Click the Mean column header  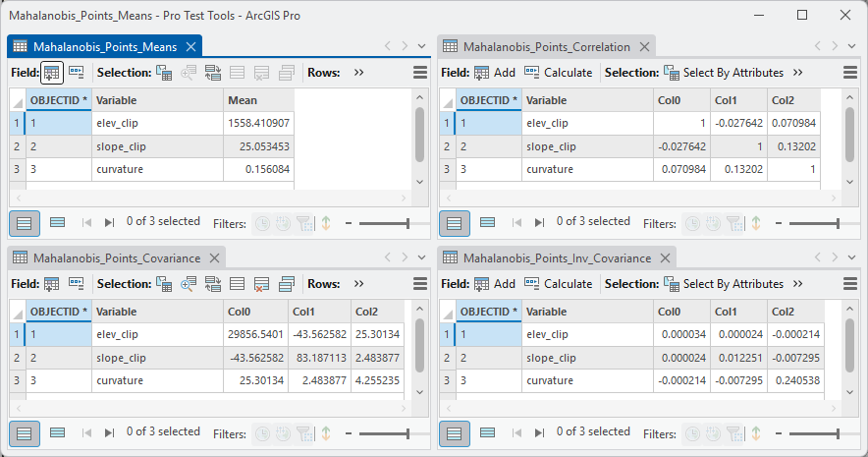pos(258,101)
